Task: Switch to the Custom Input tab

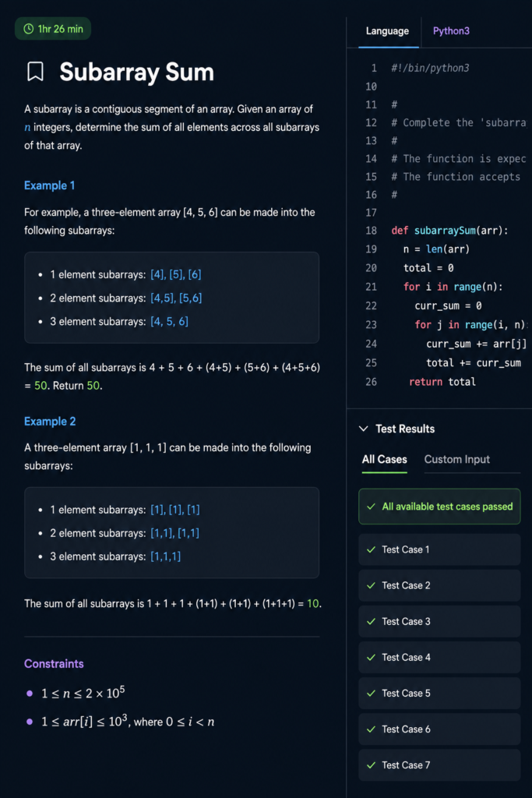Action: (x=456, y=460)
